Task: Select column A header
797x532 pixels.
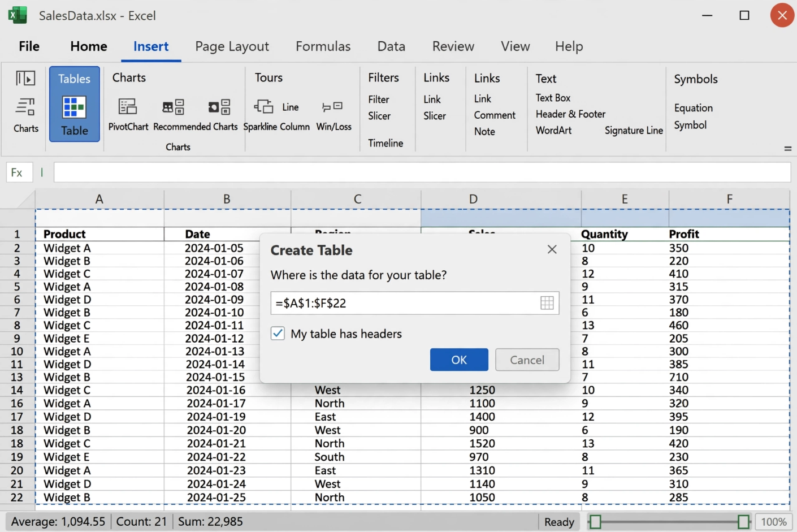Action: click(x=99, y=199)
